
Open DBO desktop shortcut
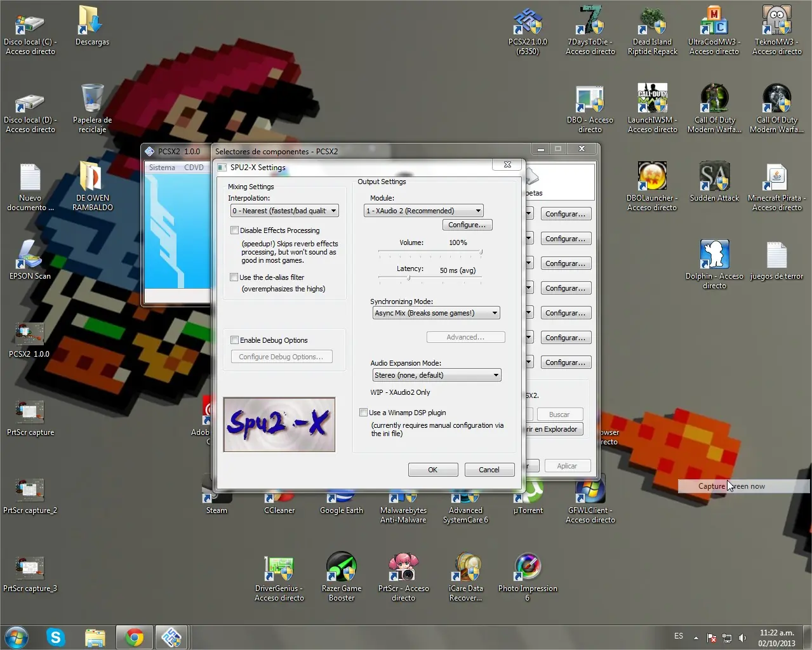click(x=590, y=109)
